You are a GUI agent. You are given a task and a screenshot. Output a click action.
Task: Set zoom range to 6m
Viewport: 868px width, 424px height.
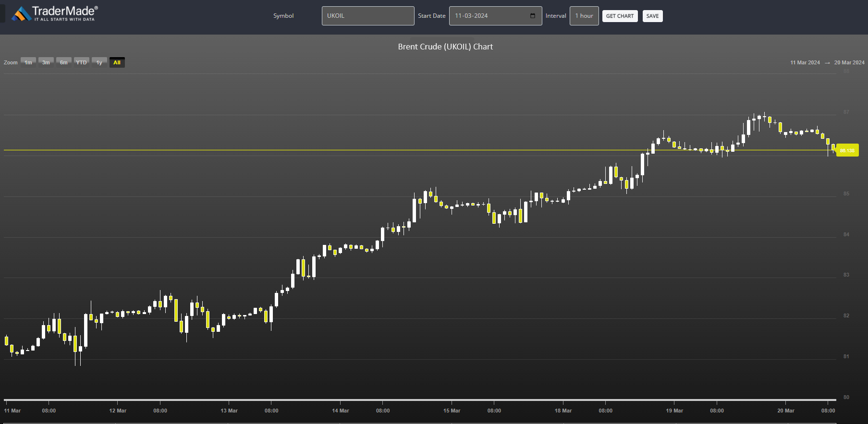[64, 62]
